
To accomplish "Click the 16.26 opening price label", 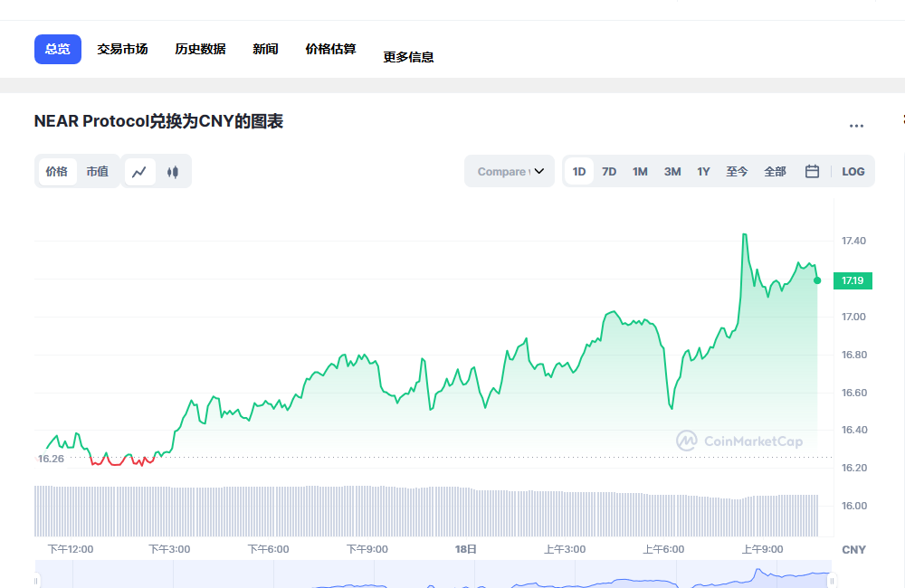I will click(50, 459).
